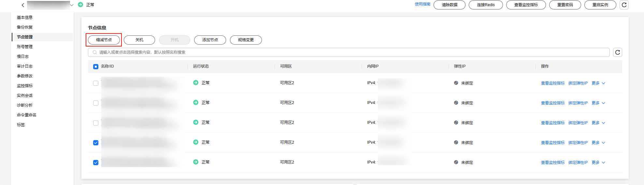Expand the 更多 menu in the first row
The width and height of the screenshot is (644, 185).
click(x=598, y=83)
